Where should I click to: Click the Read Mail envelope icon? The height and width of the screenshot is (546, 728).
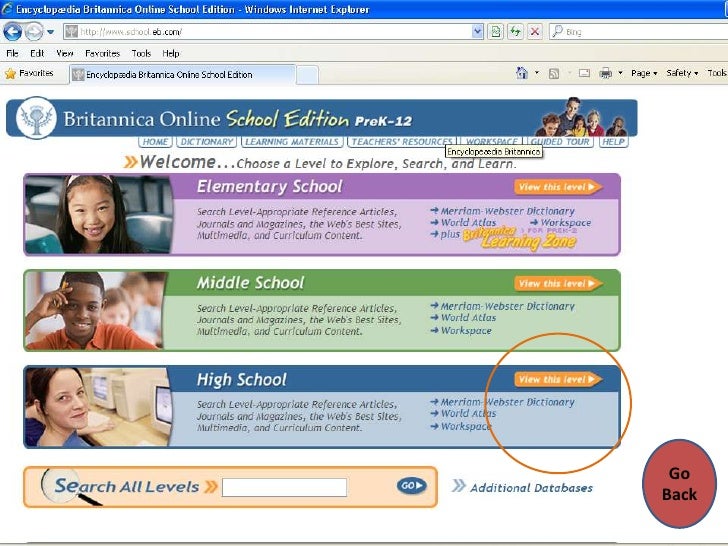(x=585, y=73)
